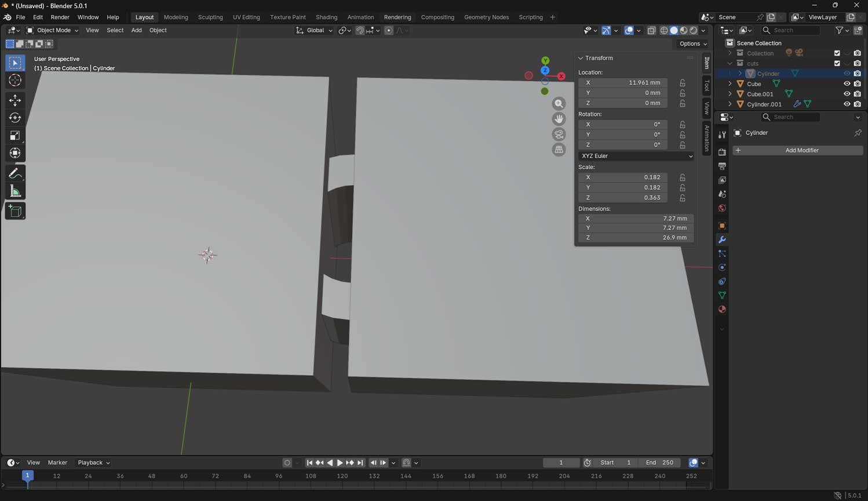Viewport: 868px width, 501px height.
Task: Open the Material properties tab
Action: (722, 309)
